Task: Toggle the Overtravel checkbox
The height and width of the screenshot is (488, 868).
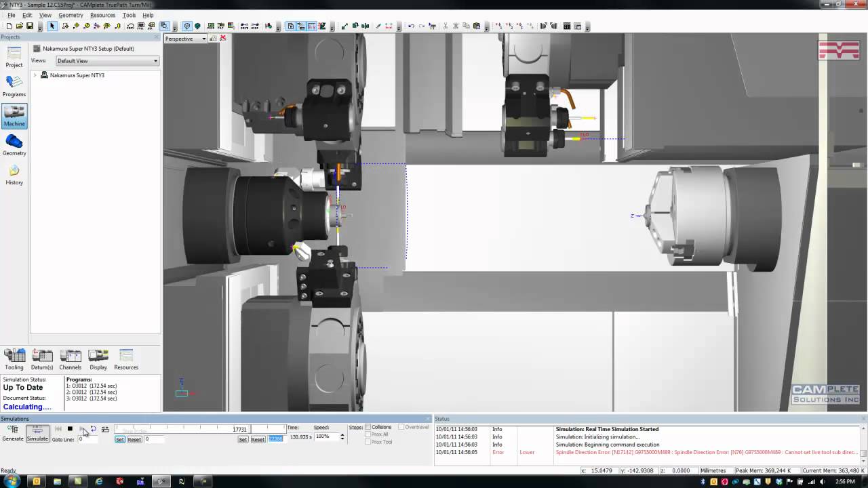Action: pos(401,427)
